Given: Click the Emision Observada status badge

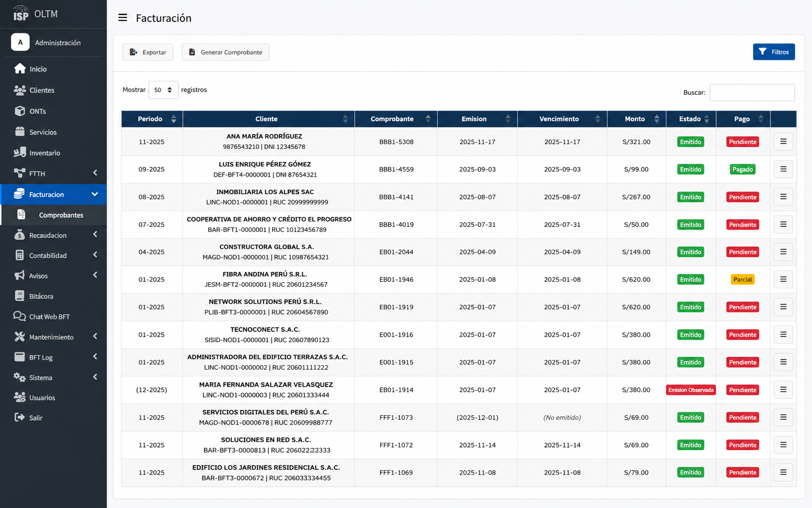Looking at the screenshot, I should coord(691,390).
